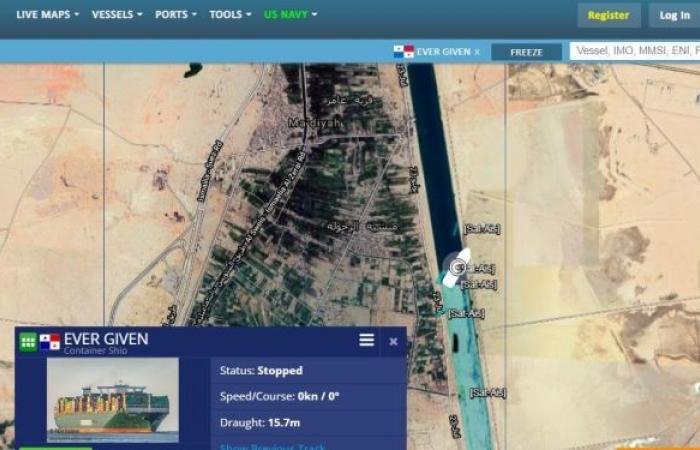Click the Ma'diyah town label on map
Image resolution: width=700 pixels, height=450 pixels.
pos(314,122)
